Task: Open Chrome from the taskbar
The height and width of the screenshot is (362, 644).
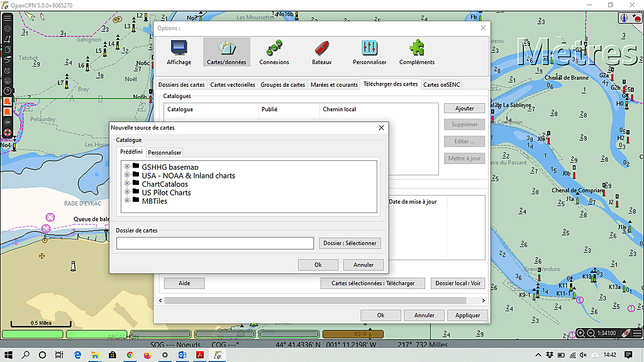Action: coord(130,354)
